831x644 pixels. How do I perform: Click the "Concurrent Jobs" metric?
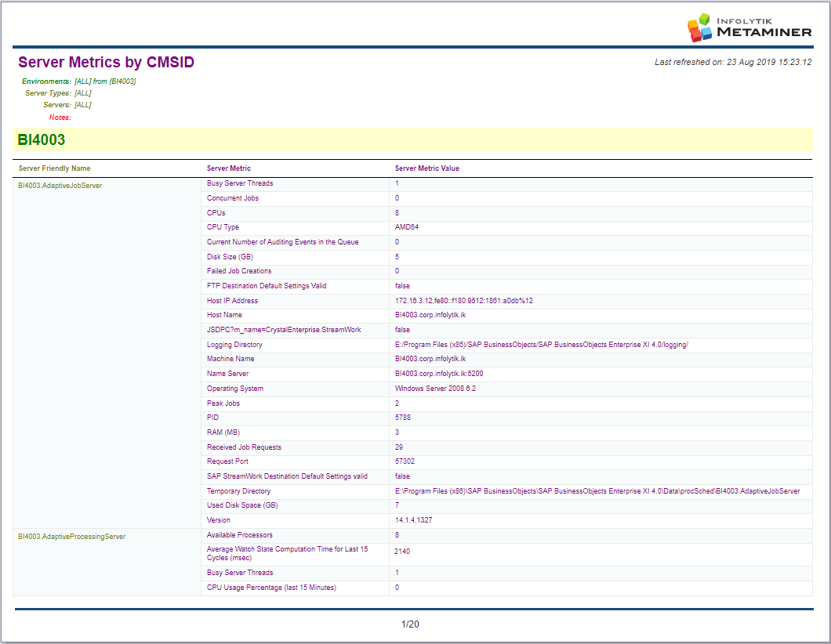(x=233, y=198)
